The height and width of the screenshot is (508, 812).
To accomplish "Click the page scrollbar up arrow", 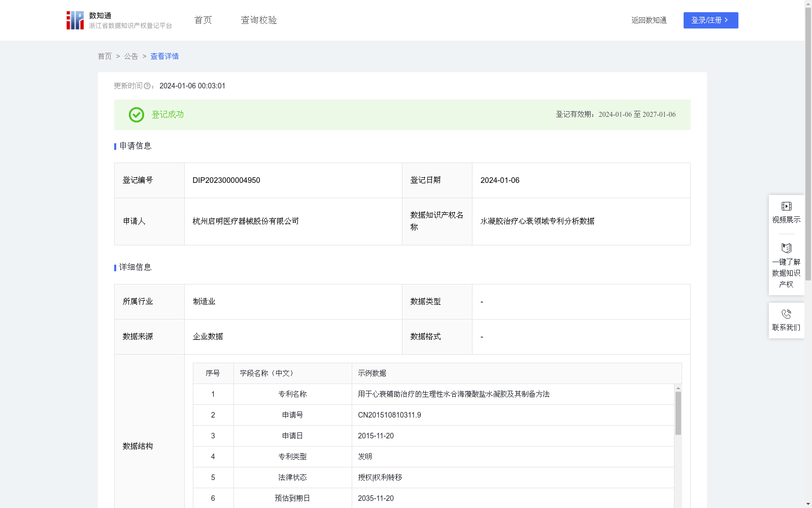I will coord(808,4).
